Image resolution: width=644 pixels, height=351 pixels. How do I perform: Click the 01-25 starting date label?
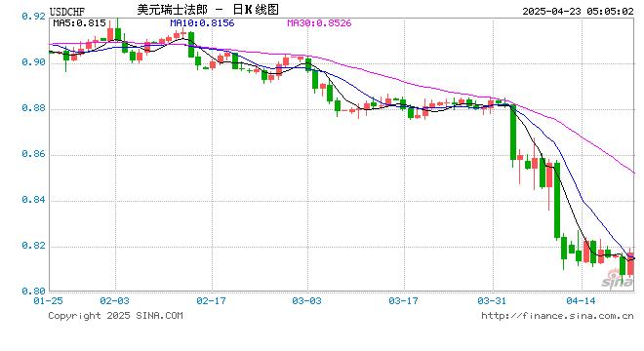coord(49,301)
